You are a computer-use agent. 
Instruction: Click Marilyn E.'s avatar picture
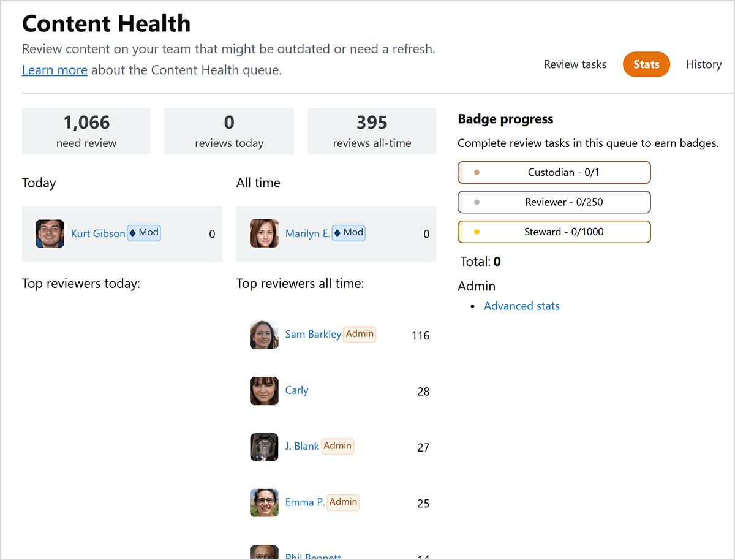[x=264, y=233]
